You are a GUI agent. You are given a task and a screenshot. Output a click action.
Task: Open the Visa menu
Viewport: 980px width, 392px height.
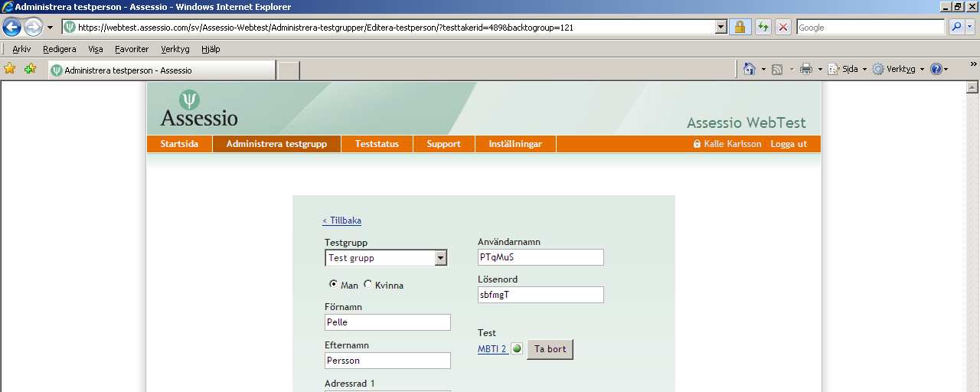coord(96,49)
